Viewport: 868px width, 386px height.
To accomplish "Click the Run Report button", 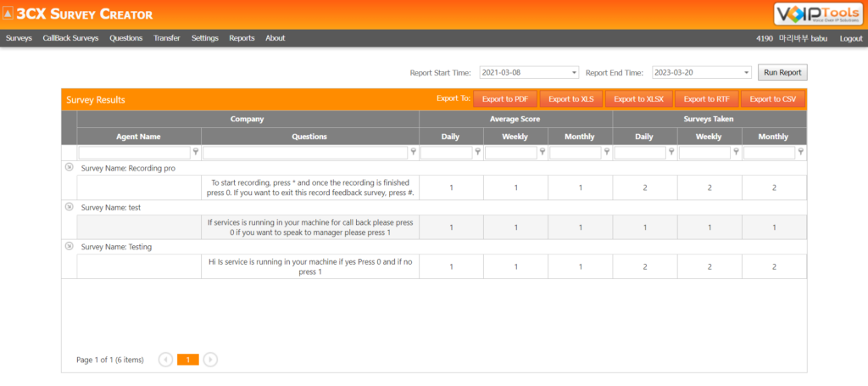I will coord(782,73).
